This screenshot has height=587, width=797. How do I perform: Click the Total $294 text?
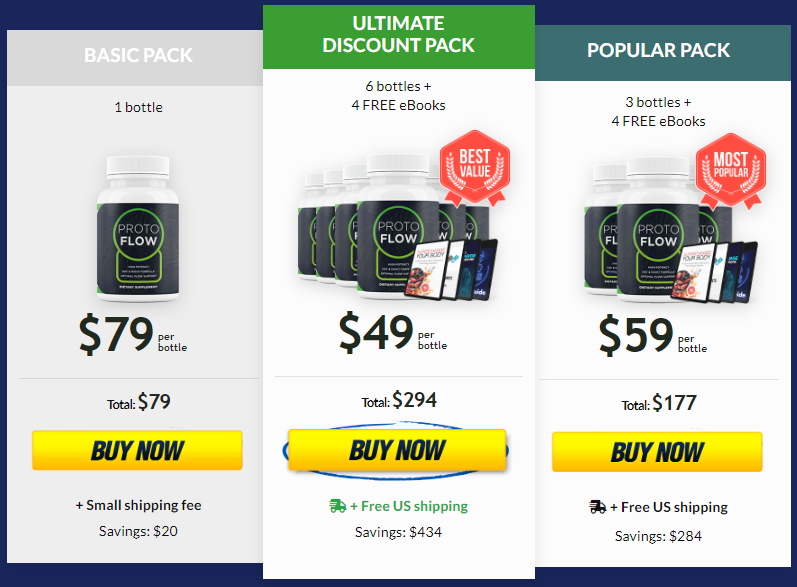399,400
